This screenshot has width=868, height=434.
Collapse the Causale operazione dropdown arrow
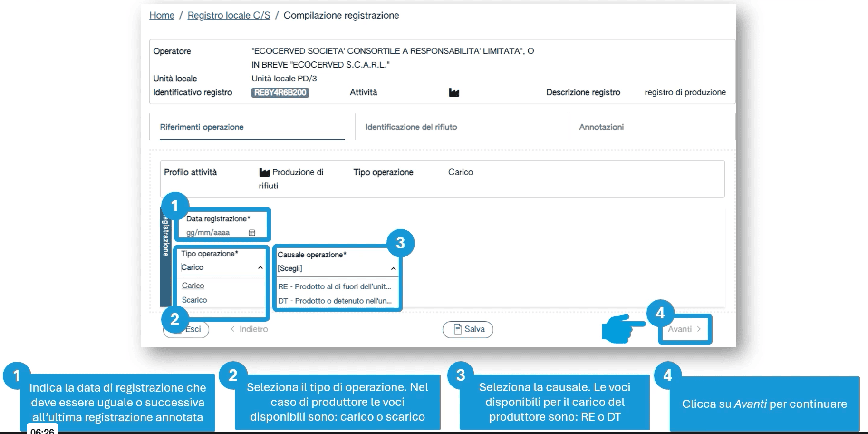click(x=393, y=269)
